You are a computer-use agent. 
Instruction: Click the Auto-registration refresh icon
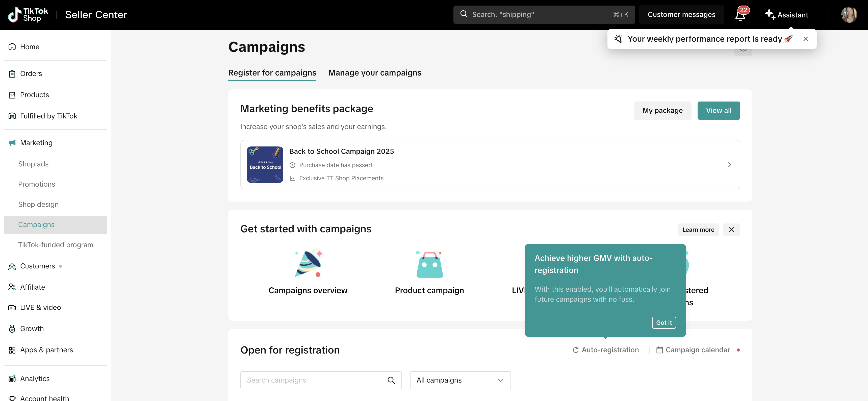tap(576, 350)
